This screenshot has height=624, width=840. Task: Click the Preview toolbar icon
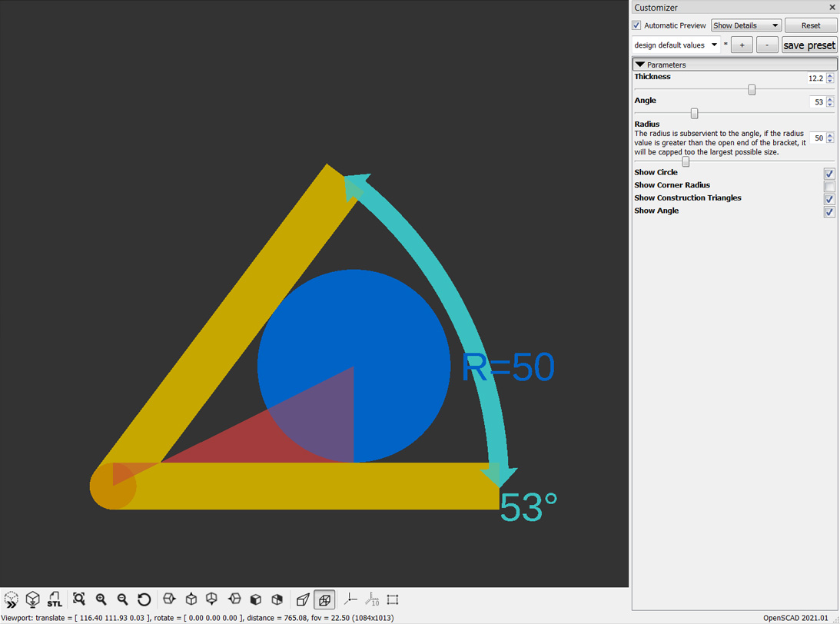(11, 599)
